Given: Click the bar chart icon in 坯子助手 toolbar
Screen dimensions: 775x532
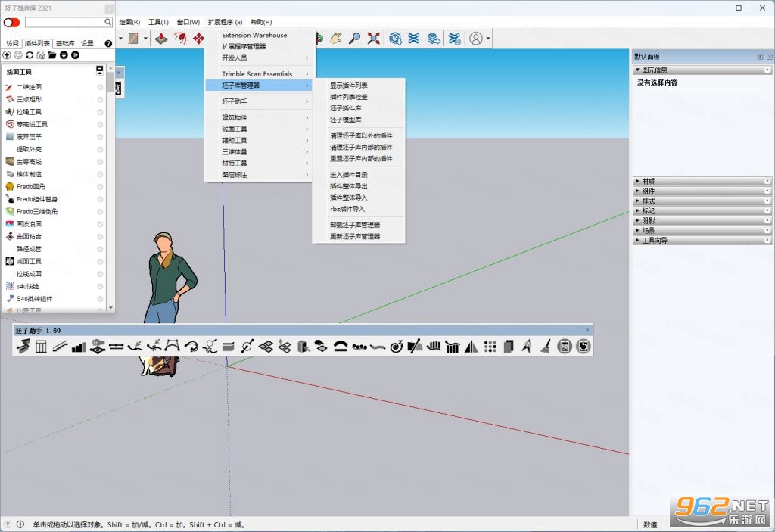Looking at the screenshot, I should pos(79,347).
